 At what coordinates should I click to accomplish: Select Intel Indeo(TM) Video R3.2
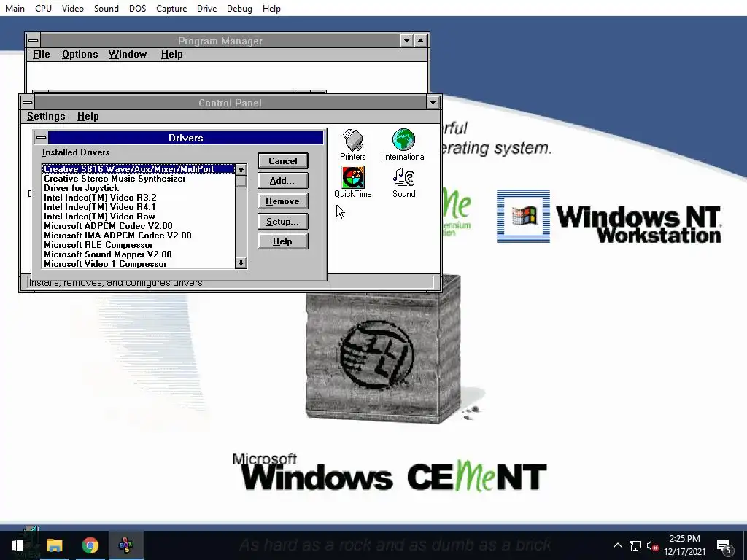(139, 198)
